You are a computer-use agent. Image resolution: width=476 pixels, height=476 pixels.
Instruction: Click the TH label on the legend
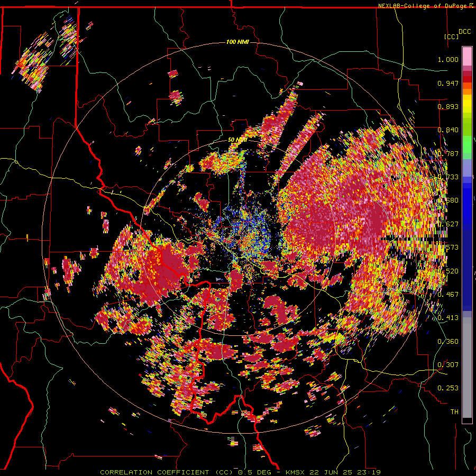(x=454, y=412)
